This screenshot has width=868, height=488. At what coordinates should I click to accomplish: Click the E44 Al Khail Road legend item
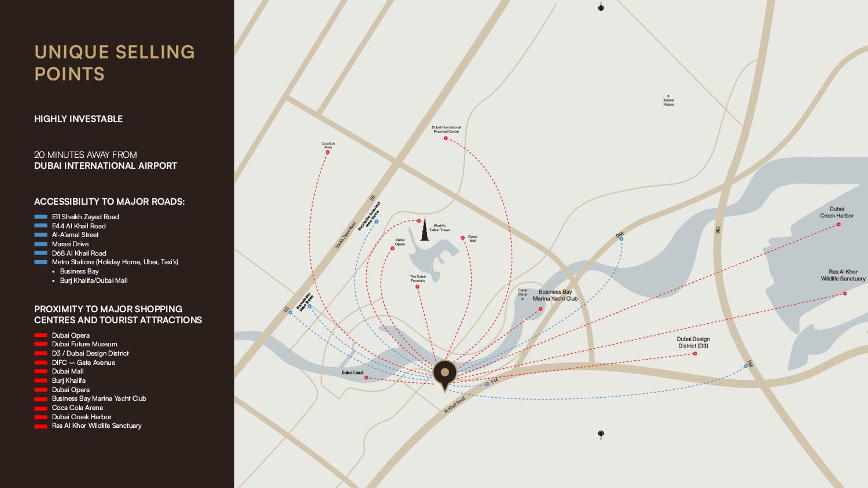point(79,226)
